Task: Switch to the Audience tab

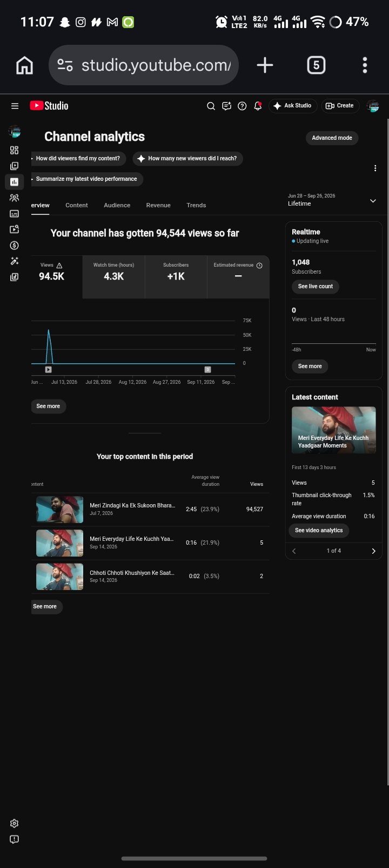Action: click(117, 205)
